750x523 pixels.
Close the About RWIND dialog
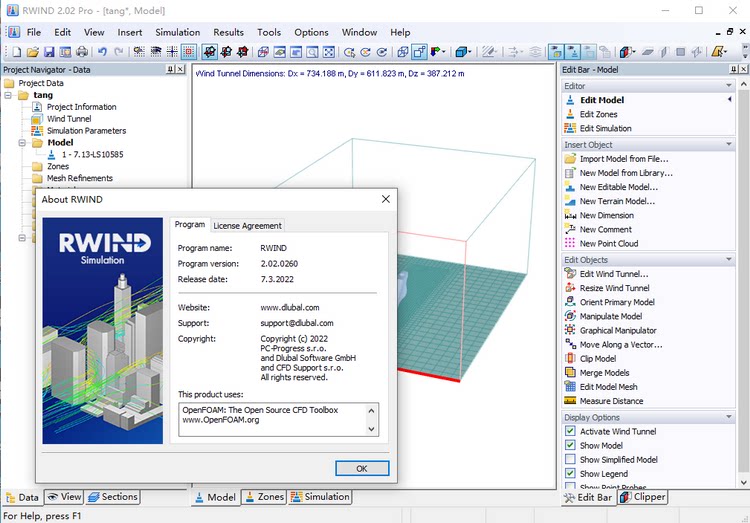[x=386, y=199]
